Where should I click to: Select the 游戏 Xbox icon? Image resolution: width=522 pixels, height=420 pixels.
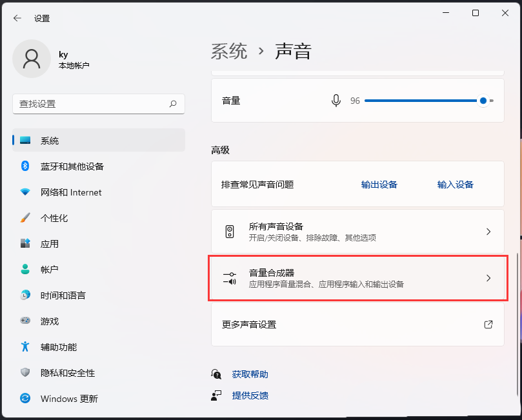pyautogui.click(x=26, y=321)
